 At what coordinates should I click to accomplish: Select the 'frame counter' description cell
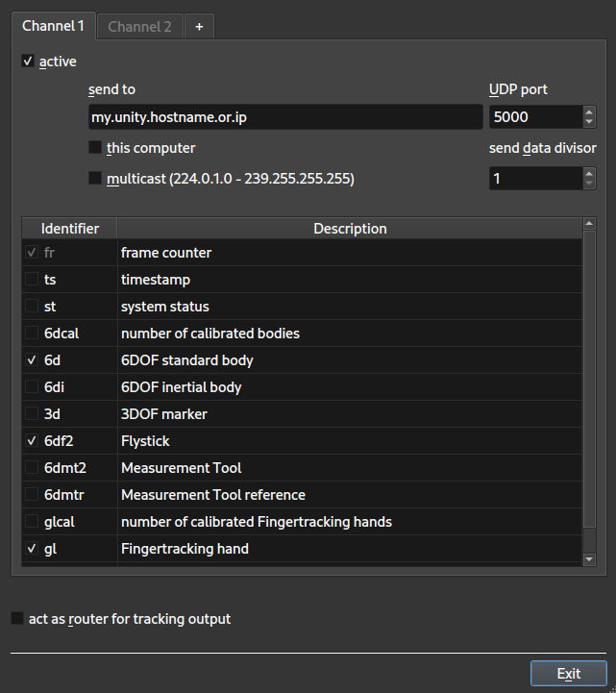pyautogui.click(x=350, y=253)
